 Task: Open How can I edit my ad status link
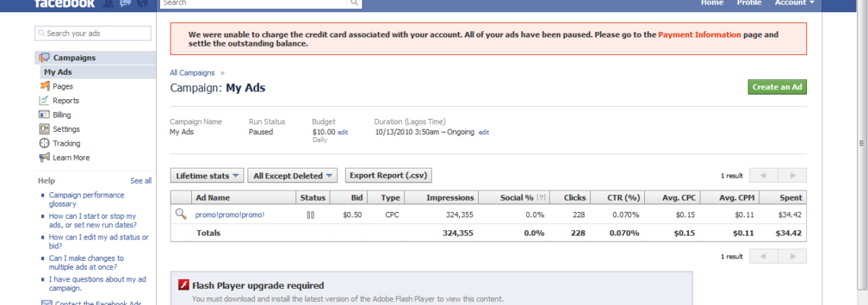98,242
